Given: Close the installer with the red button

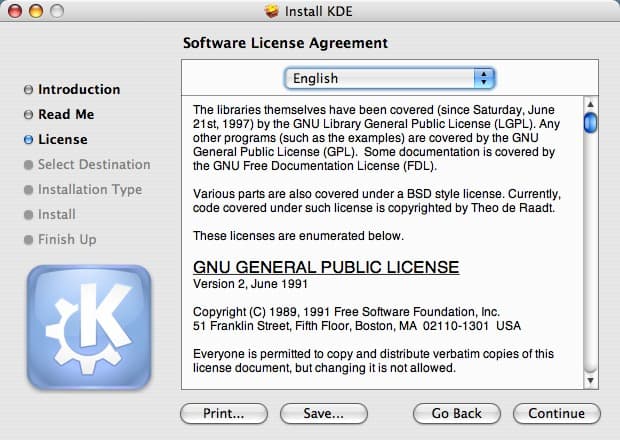Looking at the screenshot, I should (x=15, y=12).
